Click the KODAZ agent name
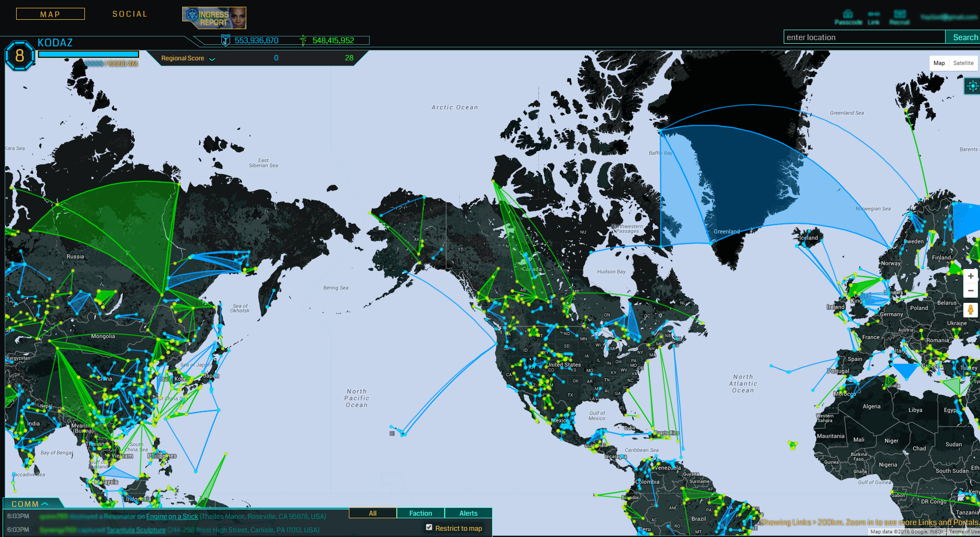This screenshot has height=537, width=980. [x=55, y=43]
